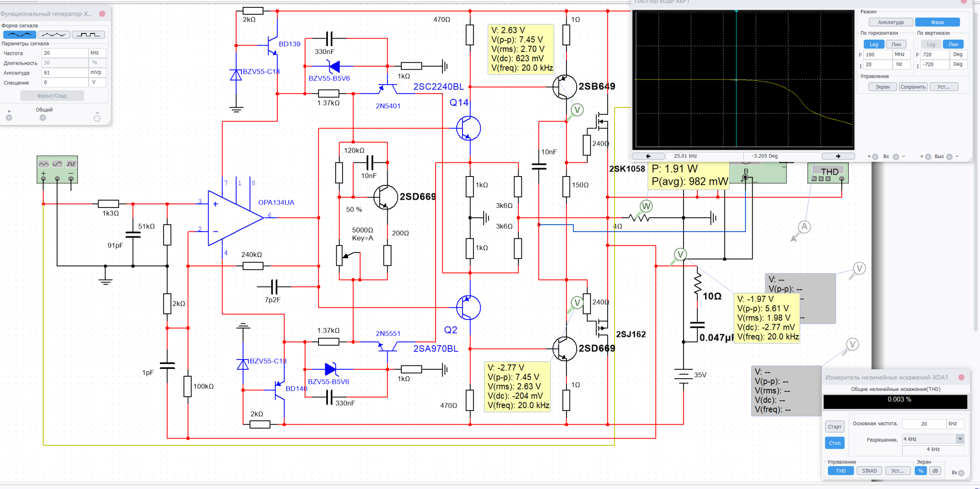Click the Старт button in distortion analyzer
The image size is (980, 489).
tap(834, 427)
